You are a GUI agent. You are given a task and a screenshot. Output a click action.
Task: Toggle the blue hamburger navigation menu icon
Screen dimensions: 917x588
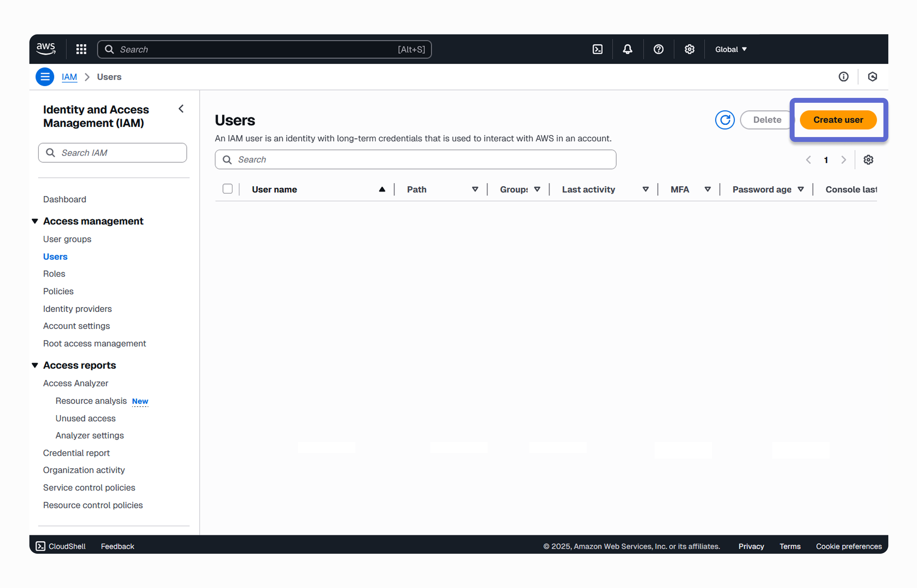(x=45, y=77)
